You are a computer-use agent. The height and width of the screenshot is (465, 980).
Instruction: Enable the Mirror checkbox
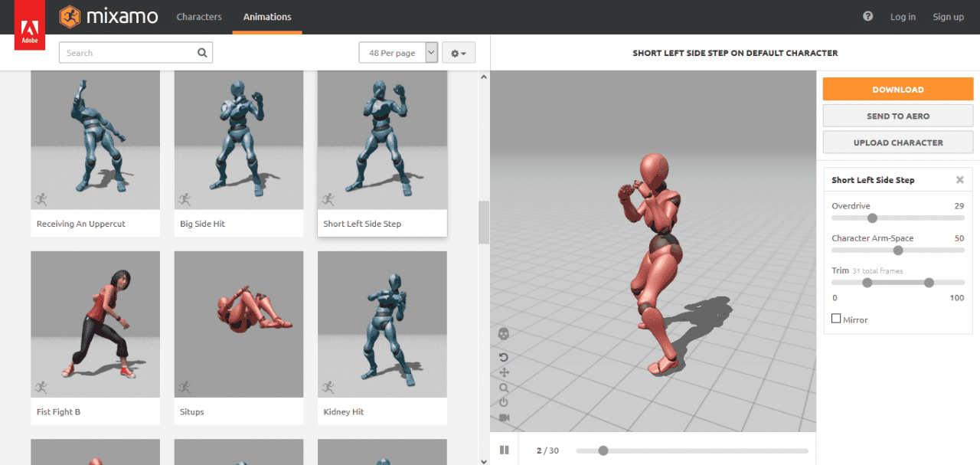click(836, 319)
